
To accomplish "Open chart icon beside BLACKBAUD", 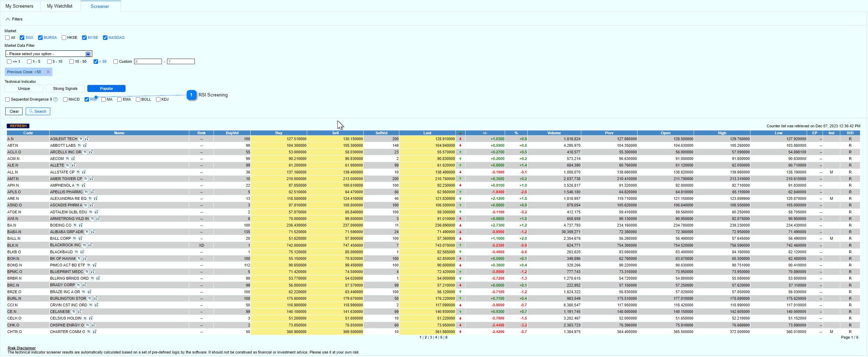I will [x=82, y=252].
